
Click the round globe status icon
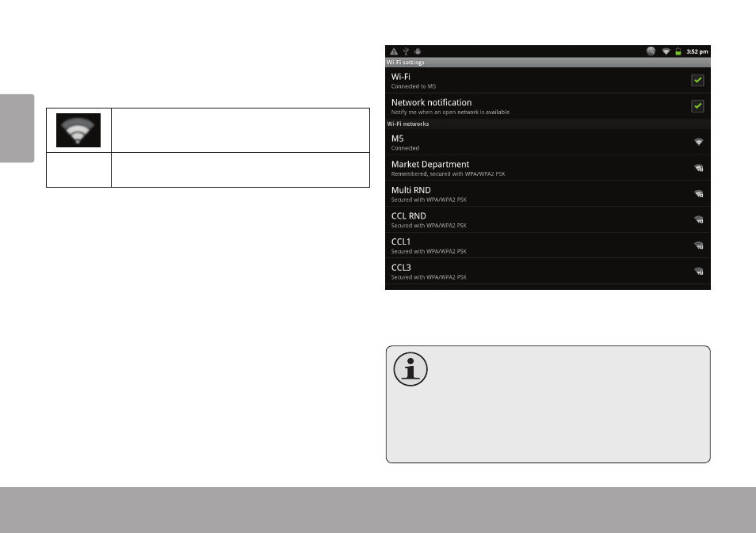coord(651,51)
